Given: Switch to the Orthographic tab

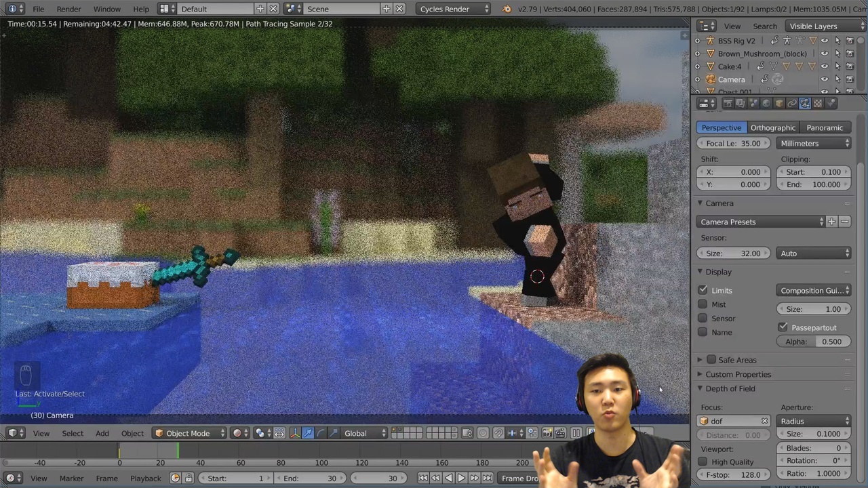Looking at the screenshot, I should [772, 127].
